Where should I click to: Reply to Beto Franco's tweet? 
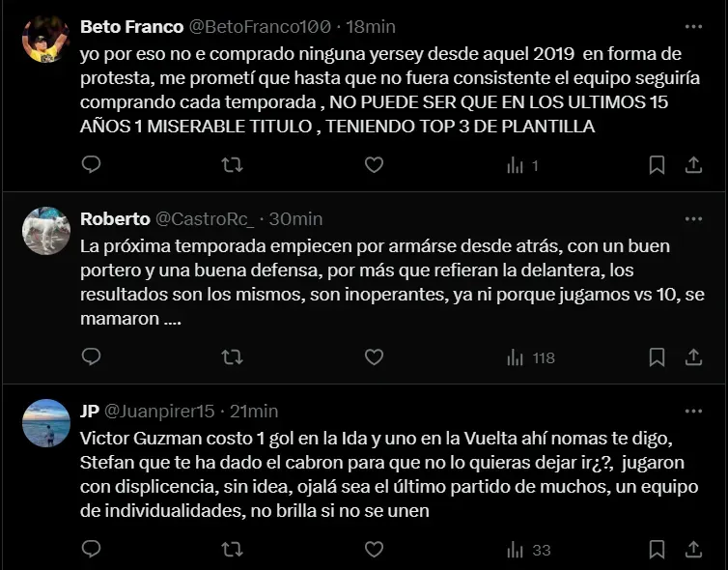coord(91,165)
